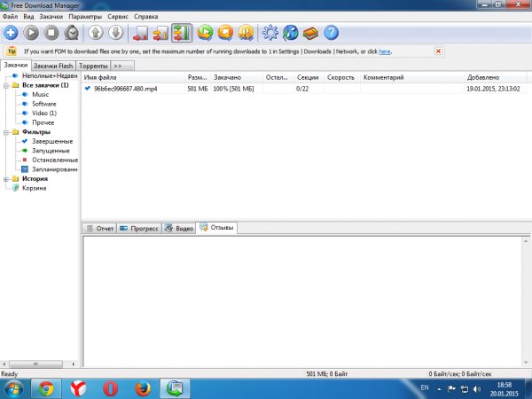Open the Сервис menu
This screenshot has height=399, width=532.
click(x=118, y=16)
